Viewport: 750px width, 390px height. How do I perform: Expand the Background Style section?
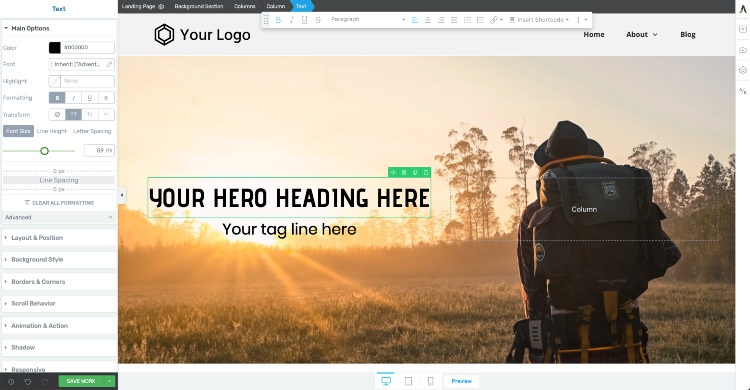click(59, 259)
